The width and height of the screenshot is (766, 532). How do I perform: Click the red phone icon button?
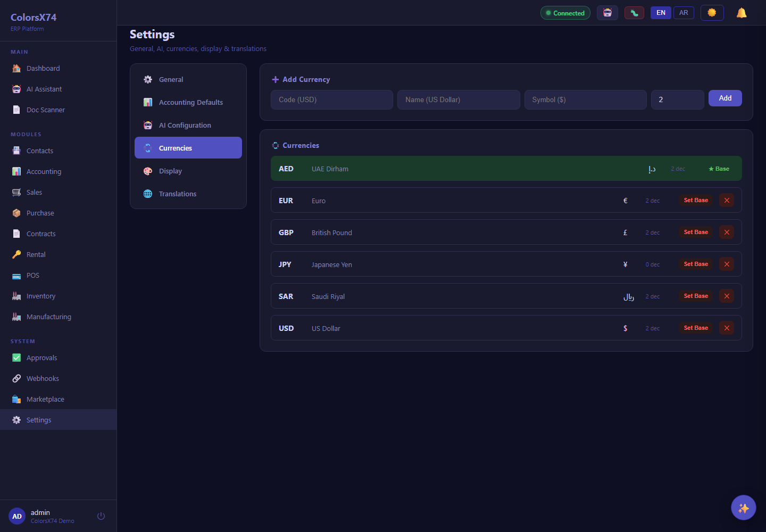[x=634, y=13]
